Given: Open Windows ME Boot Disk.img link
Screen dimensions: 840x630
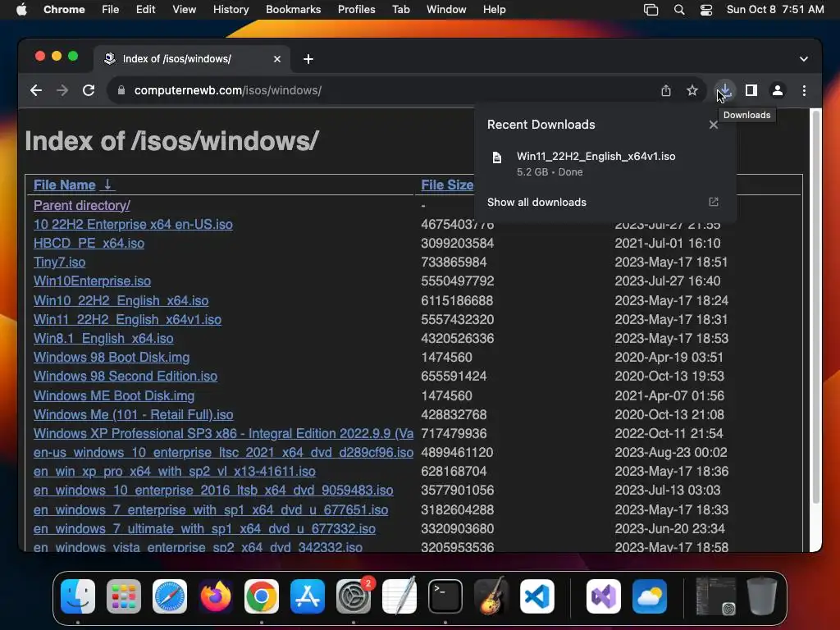Looking at the screenshot, I should click(x=114, y=396).
